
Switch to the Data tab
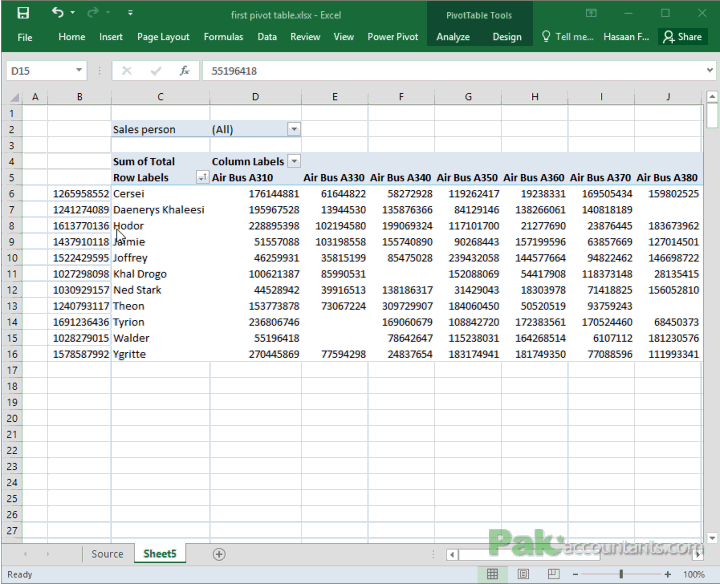pos(267,37)
